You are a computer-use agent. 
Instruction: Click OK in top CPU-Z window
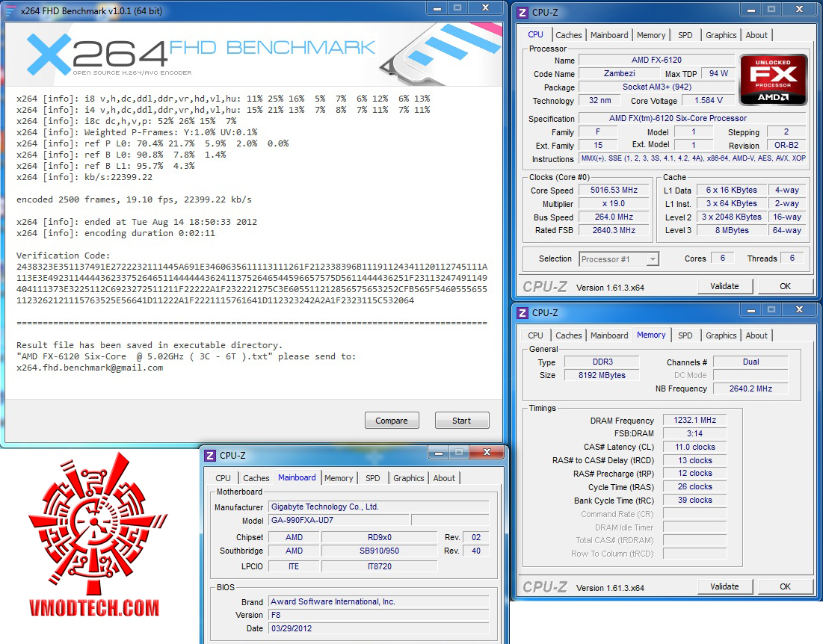point(785,286)
